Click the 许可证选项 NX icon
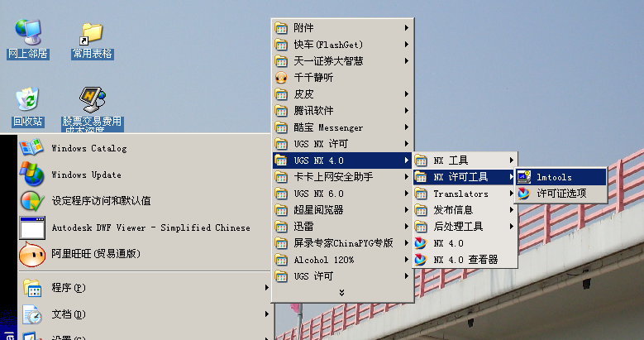644x340 pixels. click(523, 194)
